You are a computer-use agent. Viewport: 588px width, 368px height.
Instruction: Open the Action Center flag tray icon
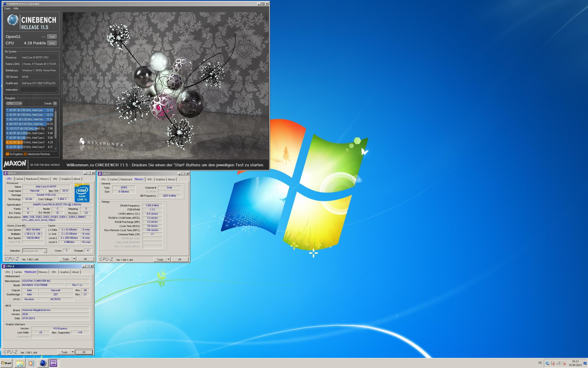click(553, 363)
